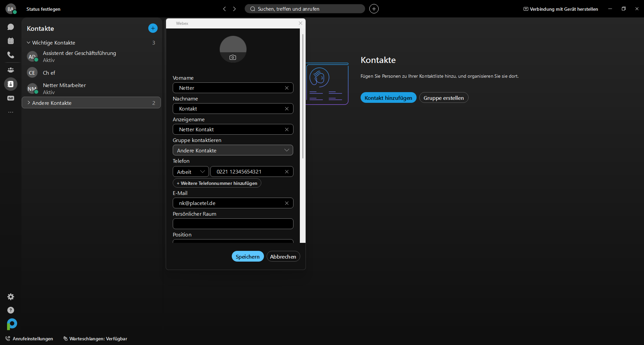This screenshot has height=345, width=644.
Task: Open Settings gear icon in sidebar
Action: (11, 297)
